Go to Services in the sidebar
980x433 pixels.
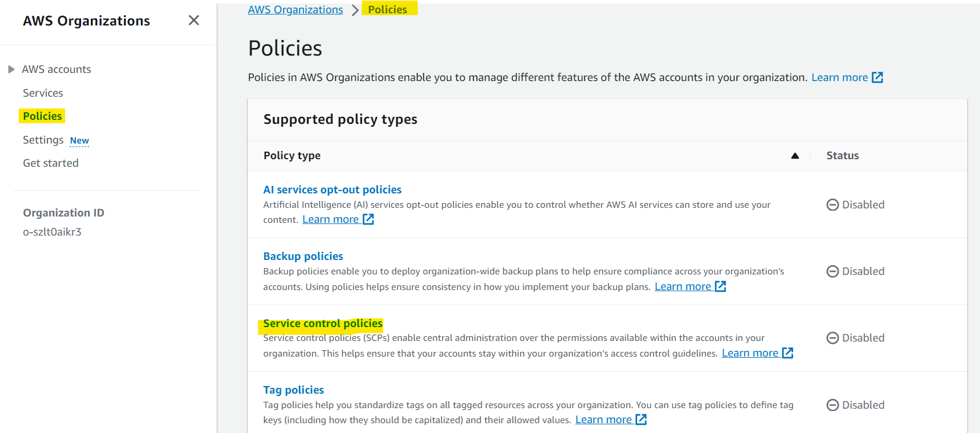(x=43, y=93)
